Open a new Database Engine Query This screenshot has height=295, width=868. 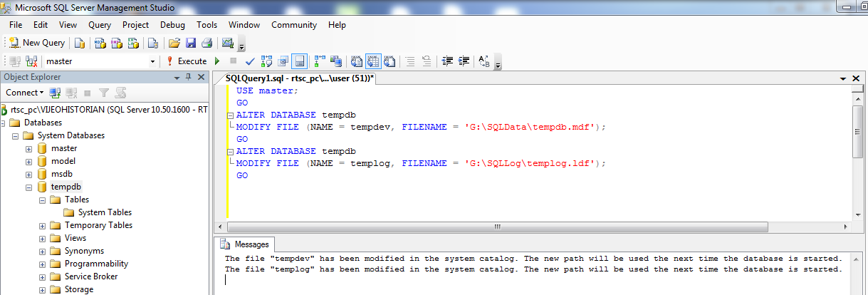coord(80,43)
